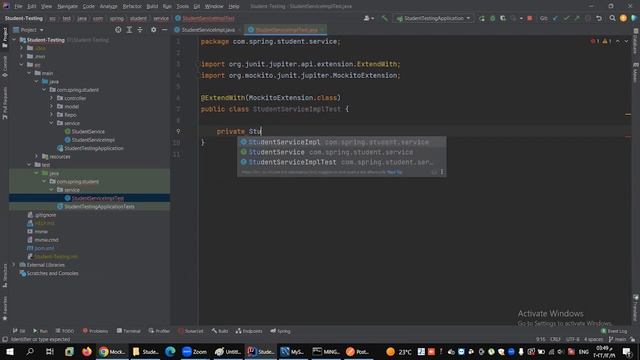640x360 pixels.
Task: Open the StudentTestingApplication run configuration dropdown
Action: click(x=434, y=18)
